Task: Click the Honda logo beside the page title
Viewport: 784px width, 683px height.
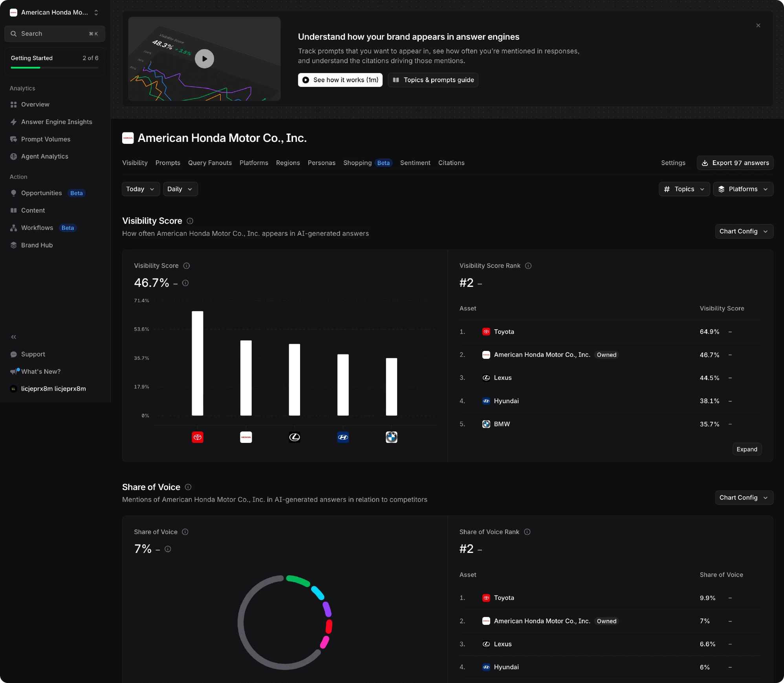Action: point(128,138)
